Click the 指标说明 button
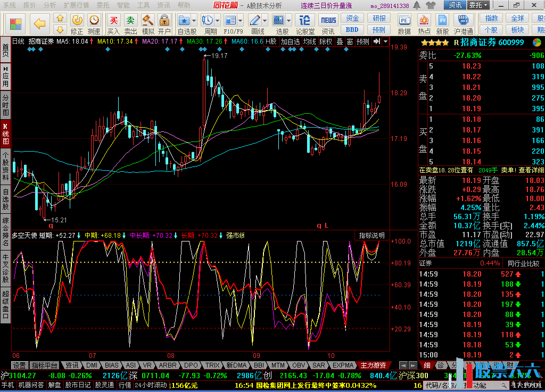Image resolution: width=545 pixels, height=392 pixels. [x=371, y=235]
